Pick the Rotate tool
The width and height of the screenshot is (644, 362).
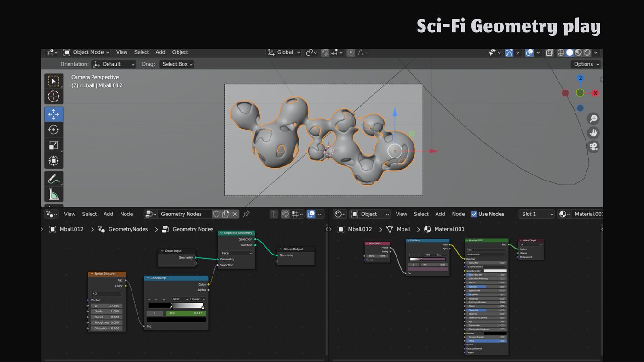[x=54, y=130]
